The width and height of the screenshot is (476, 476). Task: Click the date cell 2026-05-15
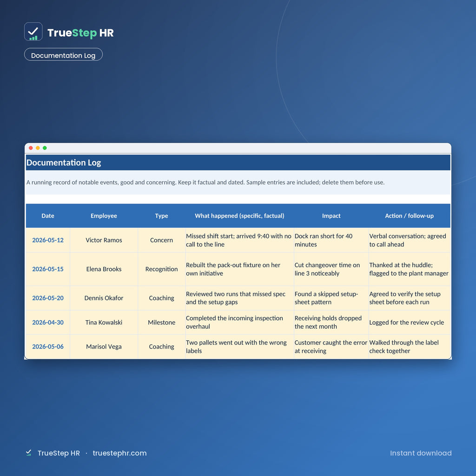[x=48, y=269]
